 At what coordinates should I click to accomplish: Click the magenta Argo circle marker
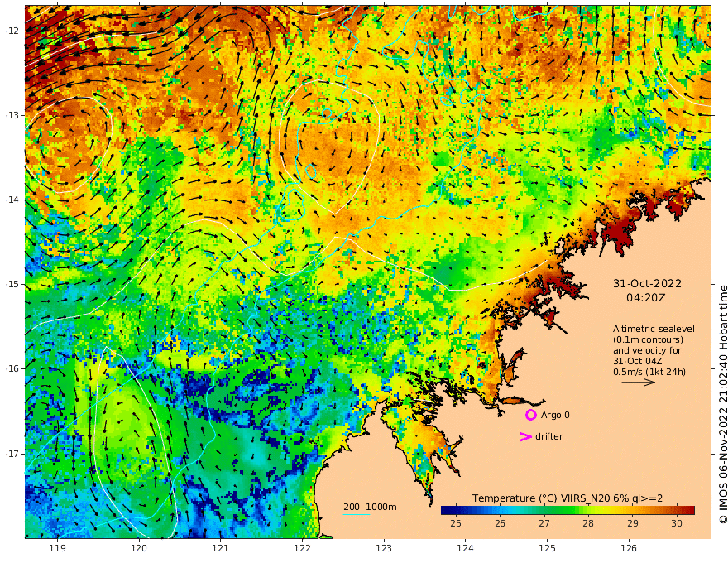click(x=530, y=415)
